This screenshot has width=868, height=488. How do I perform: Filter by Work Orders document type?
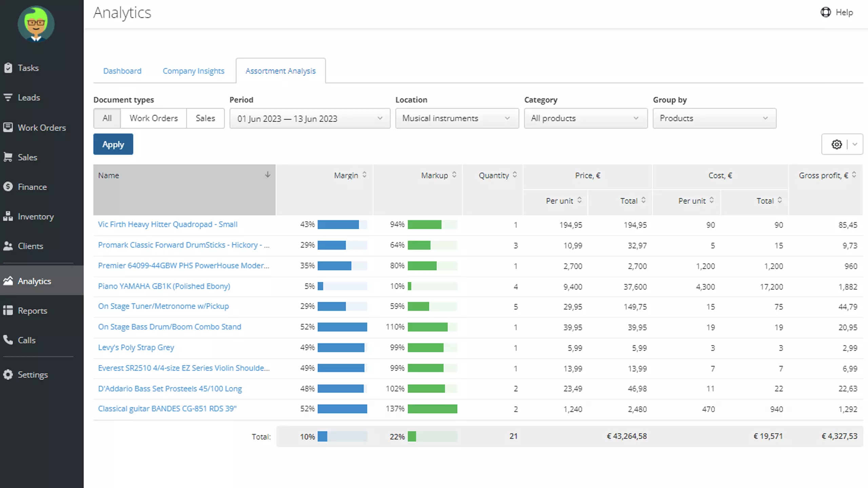pyautogui.click(x=154, y=118)
